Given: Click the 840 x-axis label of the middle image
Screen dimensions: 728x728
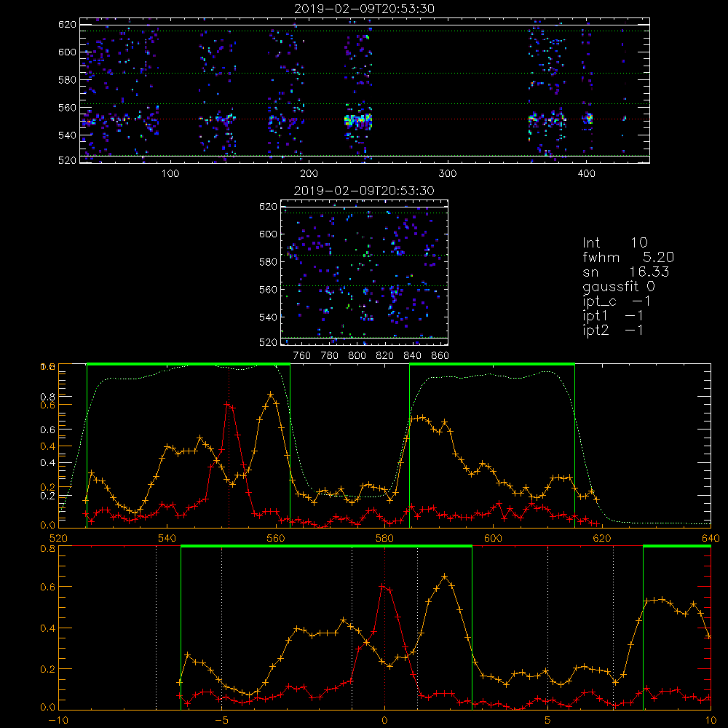Looking at the screenshot, I should pos(412,356).
